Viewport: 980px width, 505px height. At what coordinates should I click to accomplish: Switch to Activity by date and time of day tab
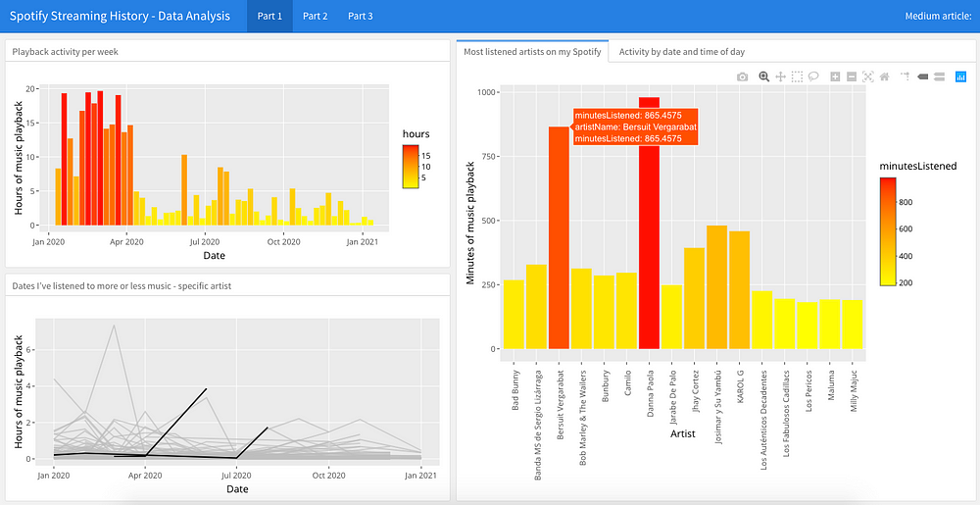point(682,51)
